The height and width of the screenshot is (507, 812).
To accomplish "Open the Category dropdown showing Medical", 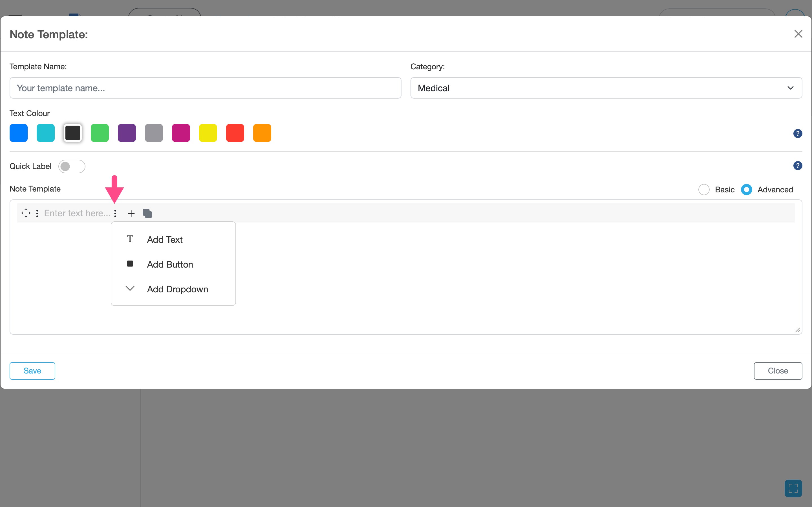I will pyautogui.click(x=605, y=88).
